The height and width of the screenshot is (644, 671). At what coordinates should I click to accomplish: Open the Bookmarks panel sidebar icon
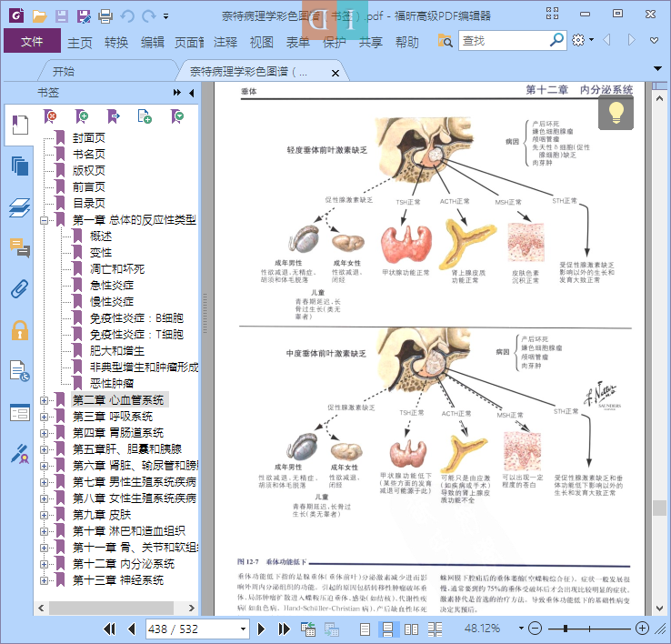[x=20, y=125]
